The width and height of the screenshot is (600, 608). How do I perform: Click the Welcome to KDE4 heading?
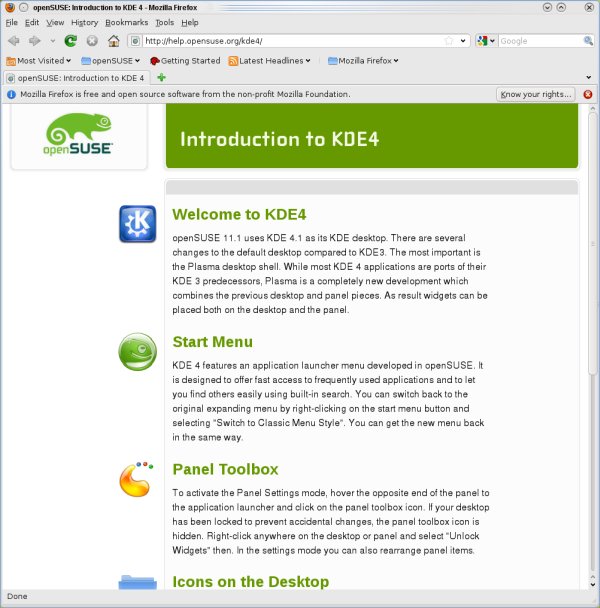pos(239,214)
